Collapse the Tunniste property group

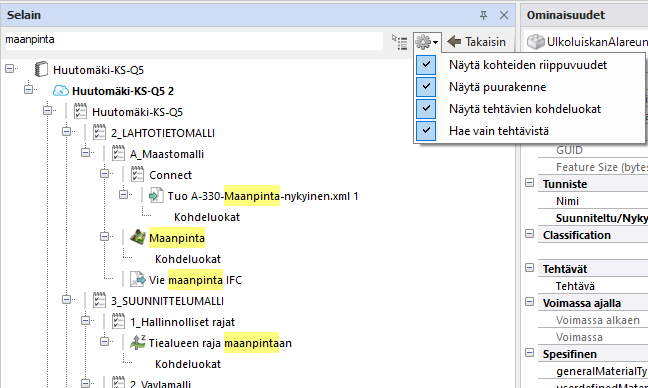pyautogui.click(x=529, y=183)
